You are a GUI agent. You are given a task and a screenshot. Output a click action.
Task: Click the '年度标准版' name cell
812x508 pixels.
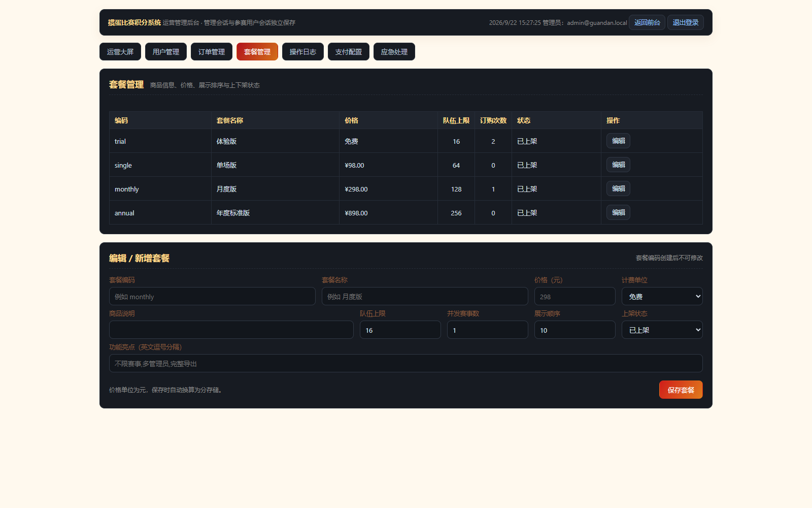[275, 213]
